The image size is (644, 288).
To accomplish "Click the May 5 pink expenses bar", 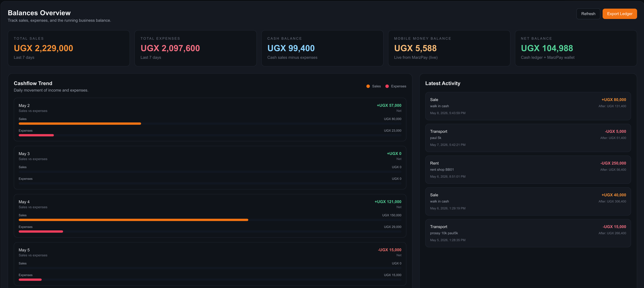I will pos(30,280).
